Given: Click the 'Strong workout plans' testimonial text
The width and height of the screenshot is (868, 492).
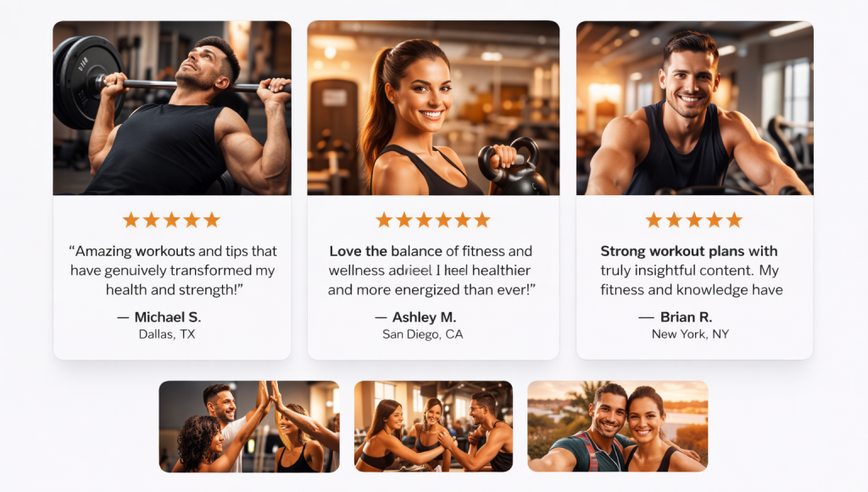Looking at the screenshot, I should (692, 271).
